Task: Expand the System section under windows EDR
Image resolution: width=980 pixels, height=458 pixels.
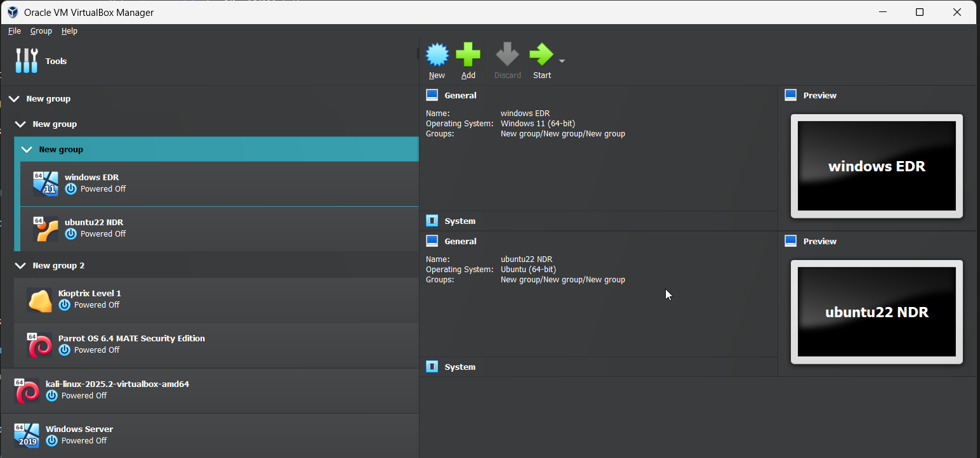Action: [460, 221]
